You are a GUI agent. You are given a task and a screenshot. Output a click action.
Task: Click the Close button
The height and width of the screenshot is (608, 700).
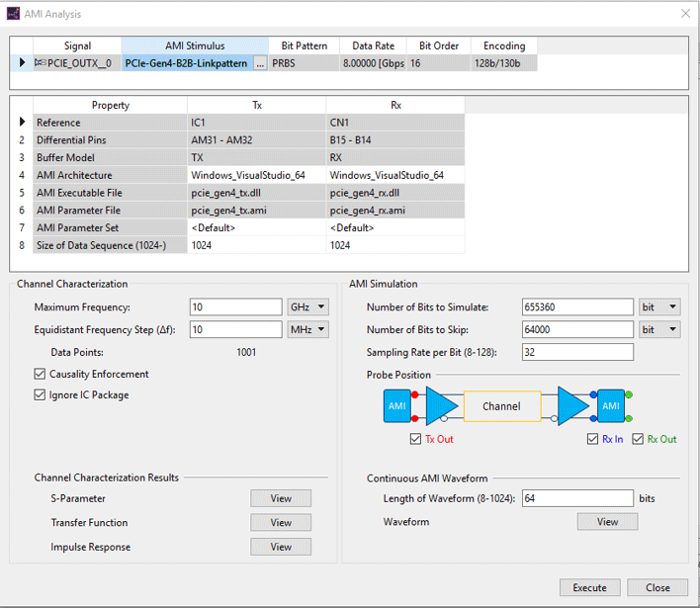[x=657, y=587]
